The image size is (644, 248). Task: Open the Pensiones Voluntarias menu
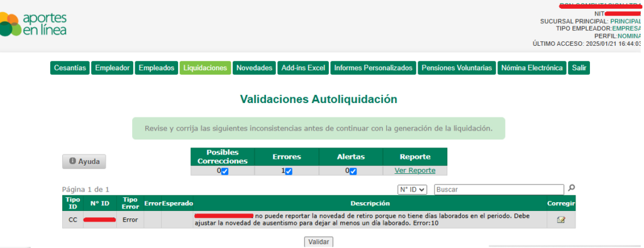(457, 68)
